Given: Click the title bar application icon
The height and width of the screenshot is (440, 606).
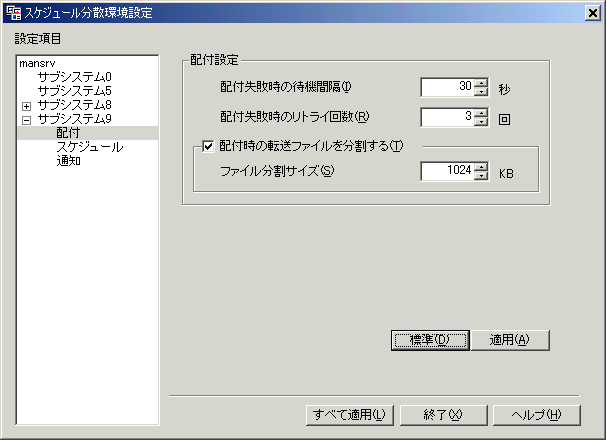Looking at the screenshot, I should [x=14, y=13].
